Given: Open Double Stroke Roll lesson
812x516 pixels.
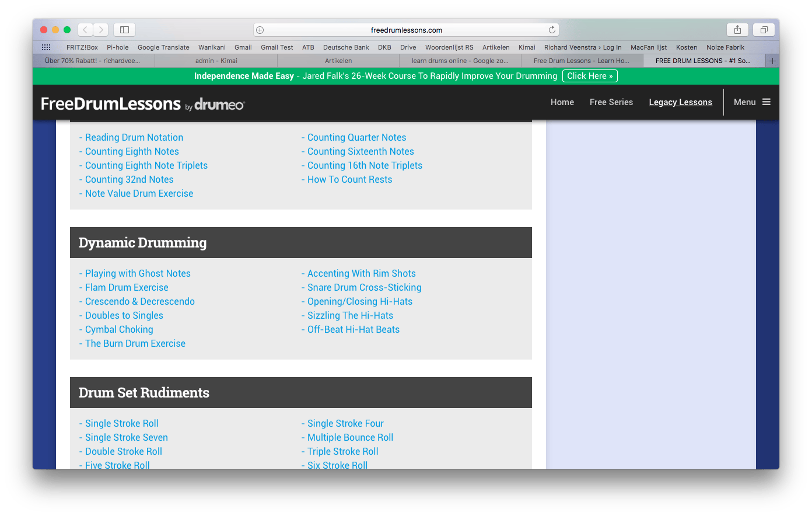Looking at the screenshot, I should [x=124, y=451].
